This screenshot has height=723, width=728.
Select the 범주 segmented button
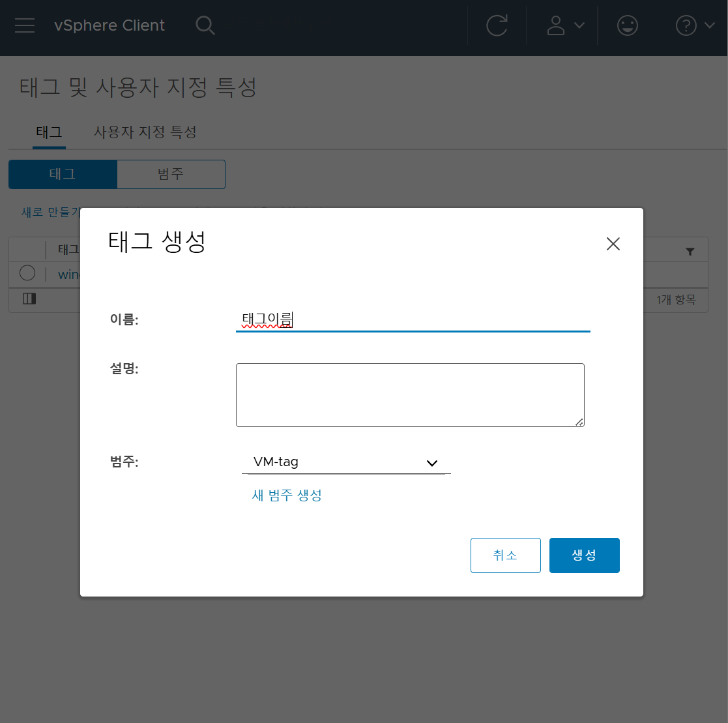click(x=171, y=174)
